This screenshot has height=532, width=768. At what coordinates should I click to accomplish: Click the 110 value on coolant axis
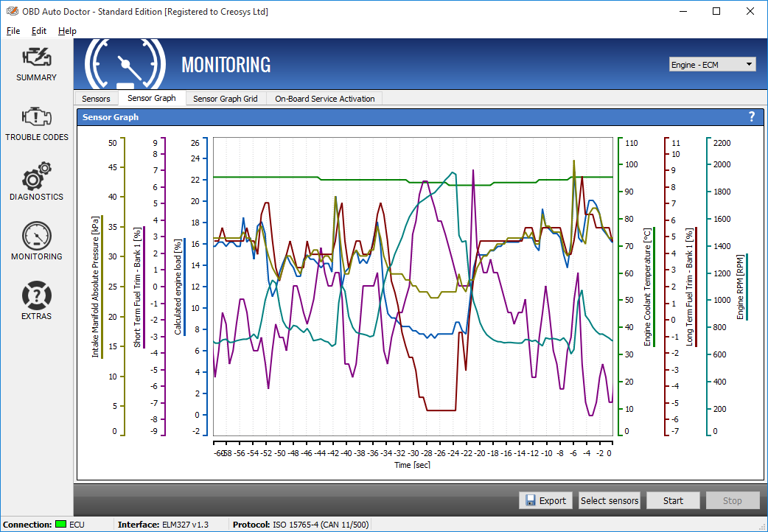[x=632, y=143]
